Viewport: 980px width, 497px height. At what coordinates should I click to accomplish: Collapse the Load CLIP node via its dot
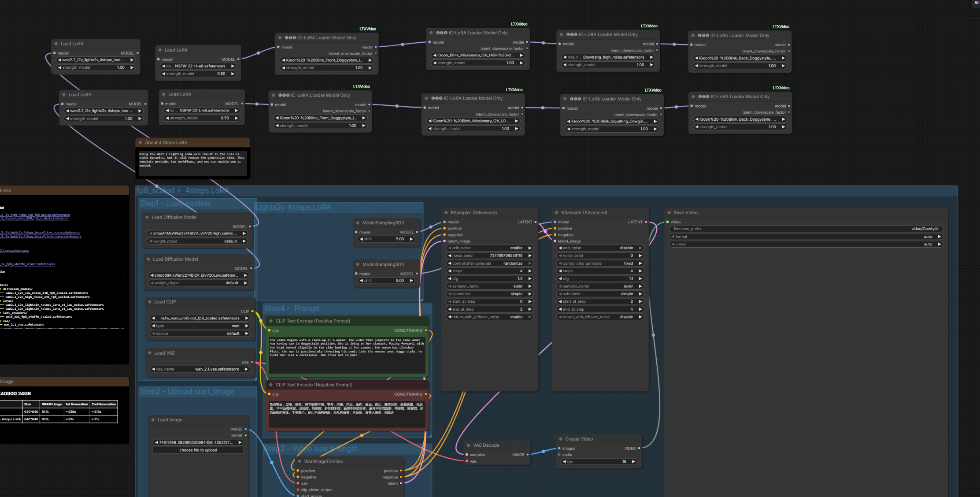click(x=150, y=302)
